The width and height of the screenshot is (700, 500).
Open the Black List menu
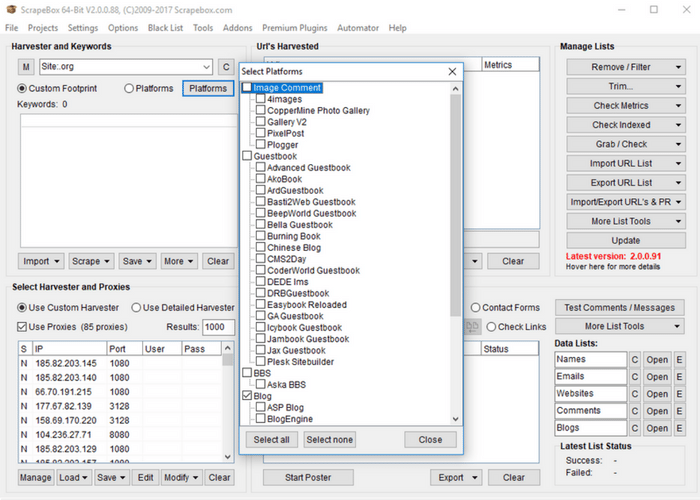tap(165, 28)
